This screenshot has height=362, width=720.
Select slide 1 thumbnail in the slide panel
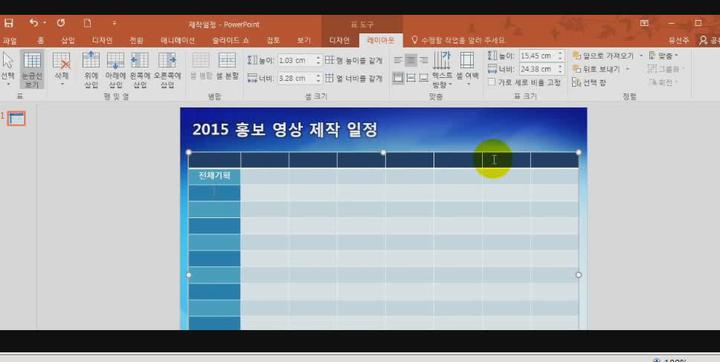pyautogui.click(x=17, y=119)
